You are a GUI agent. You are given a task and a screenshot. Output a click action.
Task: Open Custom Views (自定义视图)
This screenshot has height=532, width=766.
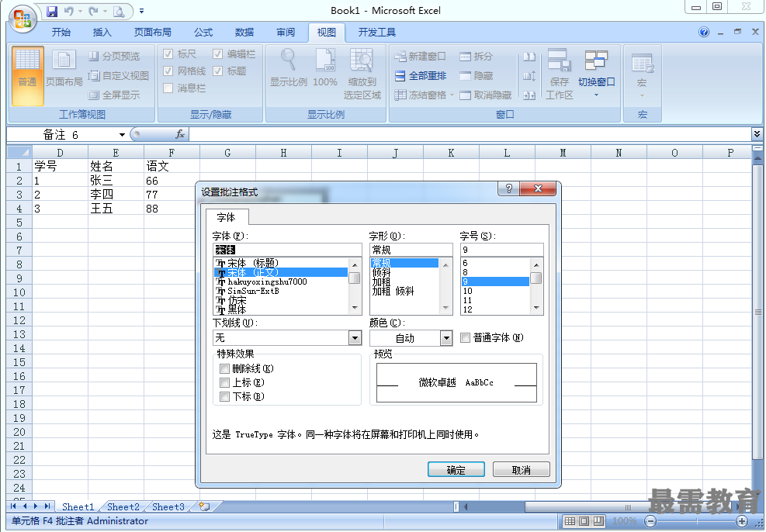118,76
